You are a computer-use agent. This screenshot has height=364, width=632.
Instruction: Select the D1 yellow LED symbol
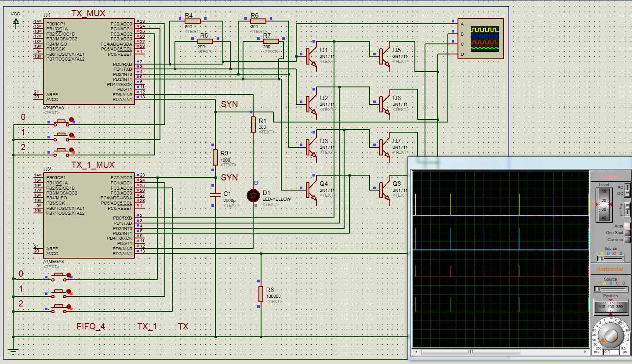pyautogui.click(x=253, y=195)
